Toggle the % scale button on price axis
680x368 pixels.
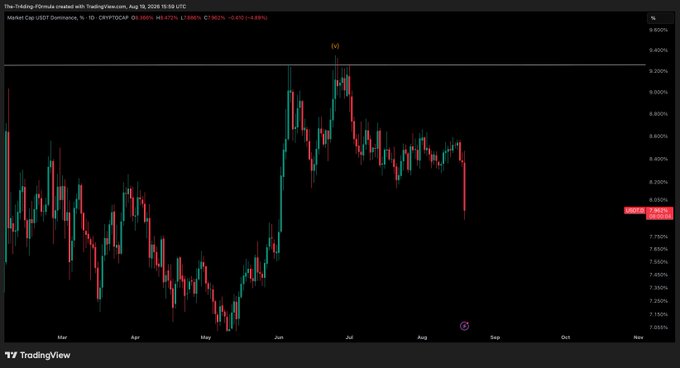click(x=660, y=18)
